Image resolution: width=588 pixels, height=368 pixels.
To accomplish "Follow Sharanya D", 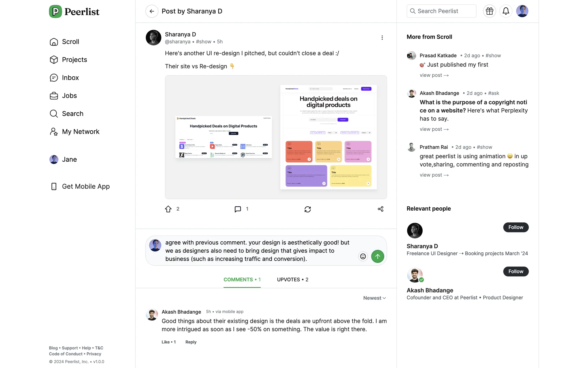I will 516,227.
